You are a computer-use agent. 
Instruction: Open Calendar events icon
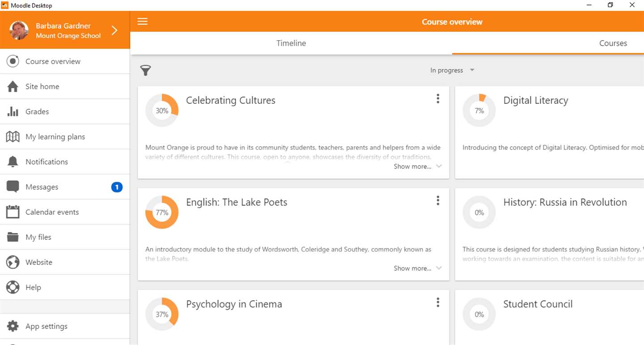13,212
